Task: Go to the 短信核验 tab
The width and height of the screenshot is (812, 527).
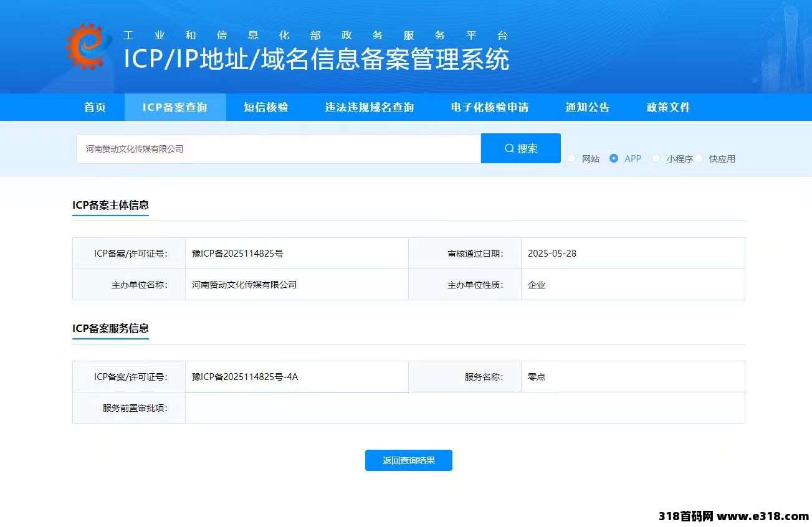Action: pyautogui.click(x=266, y=107)
